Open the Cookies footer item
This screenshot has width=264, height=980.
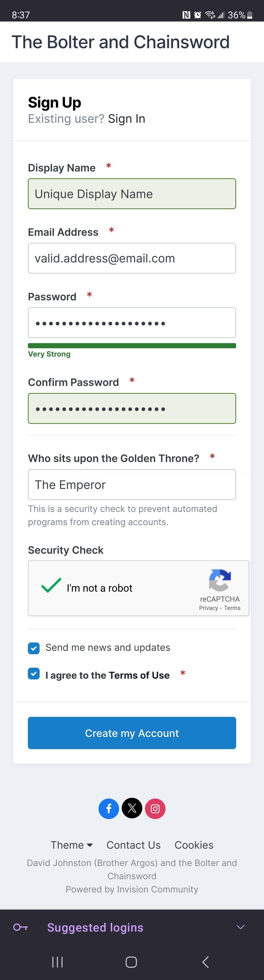194,845
